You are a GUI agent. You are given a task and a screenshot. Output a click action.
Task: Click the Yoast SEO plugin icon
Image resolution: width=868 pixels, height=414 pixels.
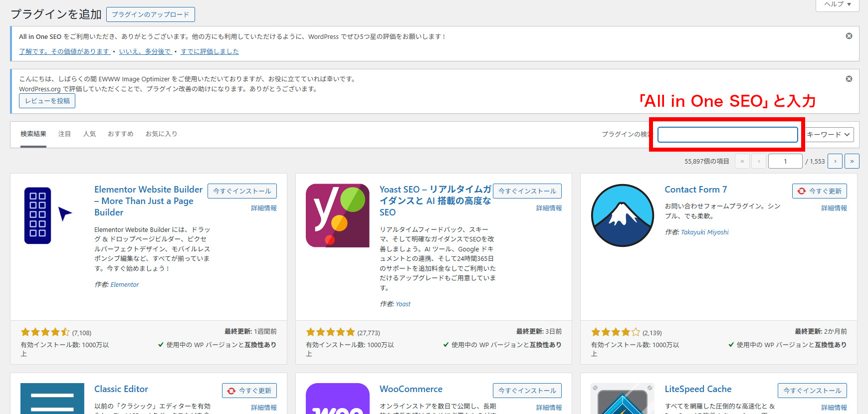tap(338, 215)
